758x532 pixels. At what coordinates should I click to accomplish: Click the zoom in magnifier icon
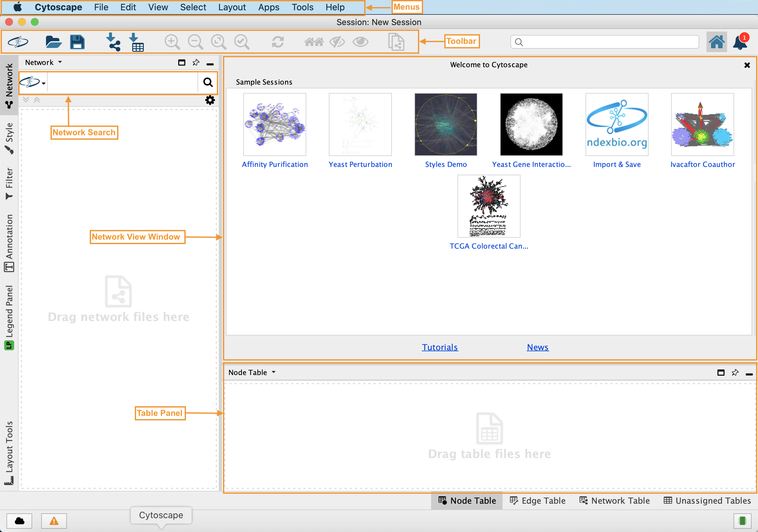[172, 42]
